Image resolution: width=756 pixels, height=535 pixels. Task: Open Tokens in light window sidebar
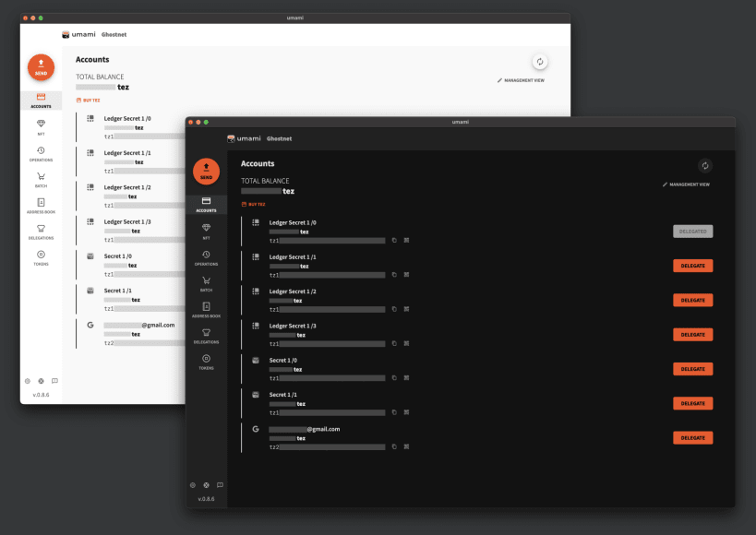tap(41, 258)
